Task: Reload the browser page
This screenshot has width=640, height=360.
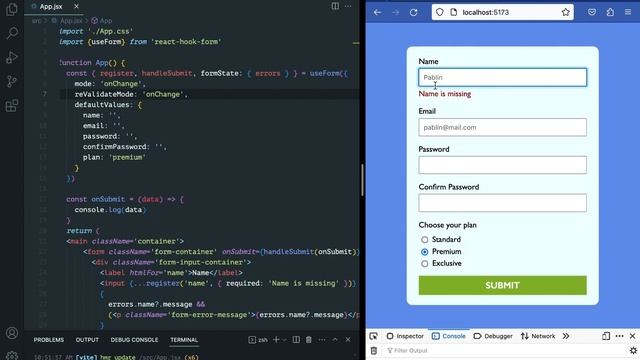Action: 413,12
